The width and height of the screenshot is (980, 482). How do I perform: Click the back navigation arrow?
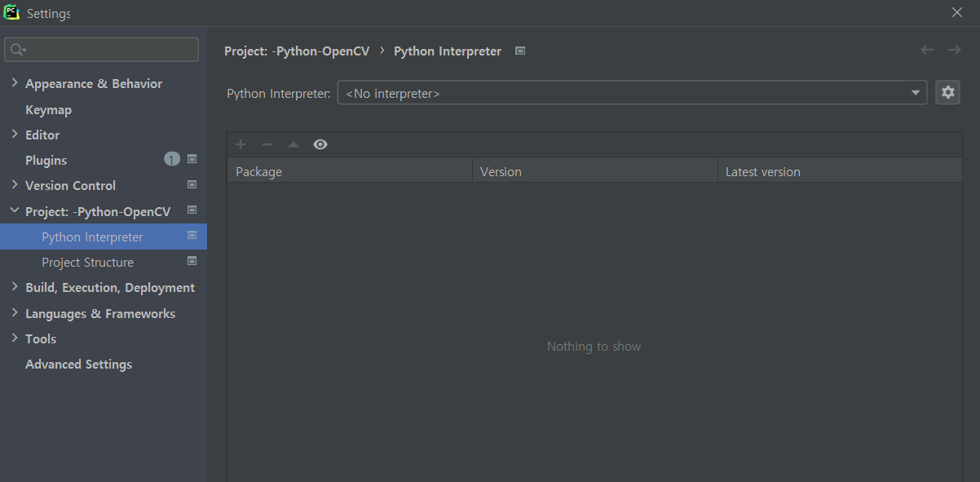tap(927, 51)
